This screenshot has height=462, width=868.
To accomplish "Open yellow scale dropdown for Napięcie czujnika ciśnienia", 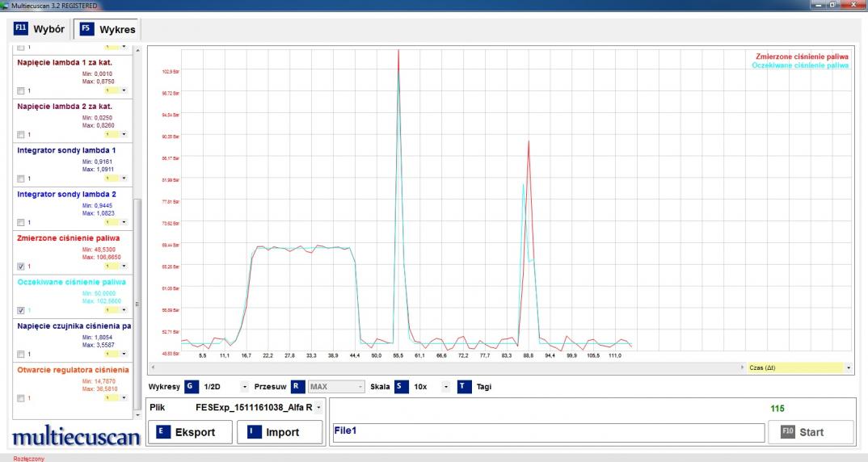I will click(x=124, y=354).
